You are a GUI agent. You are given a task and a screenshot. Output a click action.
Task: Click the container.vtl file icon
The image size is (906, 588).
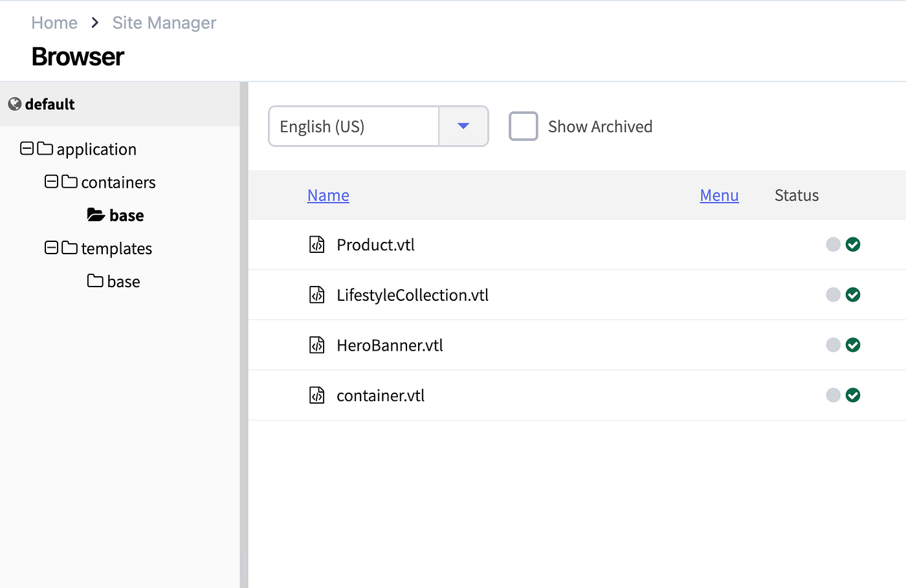pyautogui.click(x=316, y=395)
